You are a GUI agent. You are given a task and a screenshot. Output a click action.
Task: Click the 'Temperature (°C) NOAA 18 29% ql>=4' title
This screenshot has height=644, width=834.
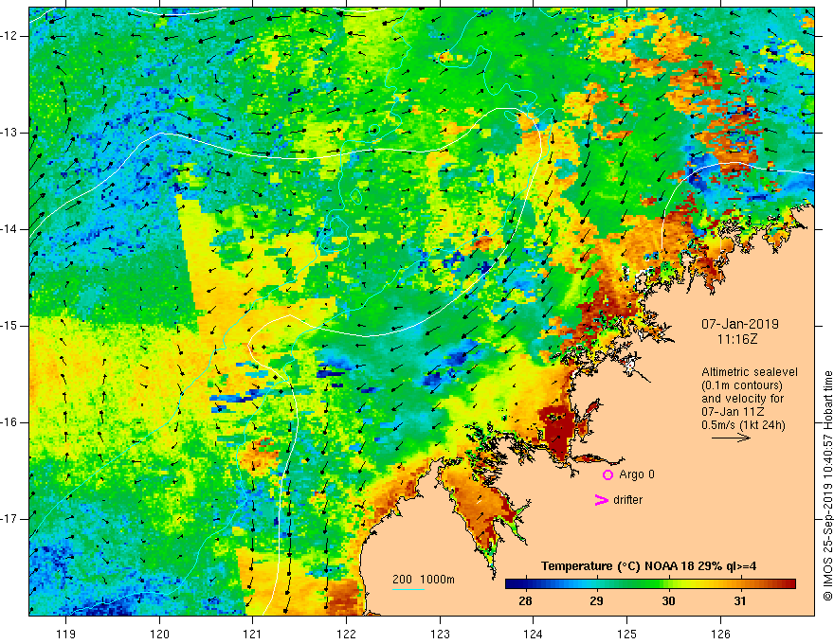coord(648,566)
